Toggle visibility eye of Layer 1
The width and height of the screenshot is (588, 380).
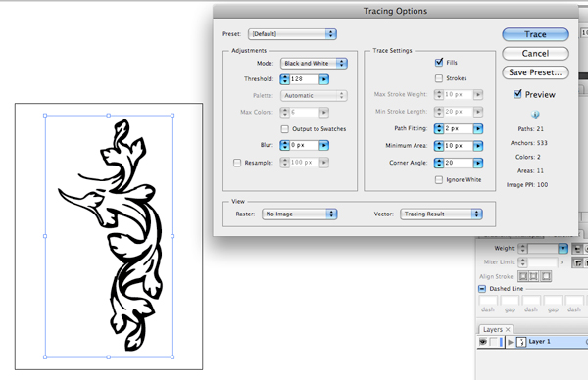(483, 342)
